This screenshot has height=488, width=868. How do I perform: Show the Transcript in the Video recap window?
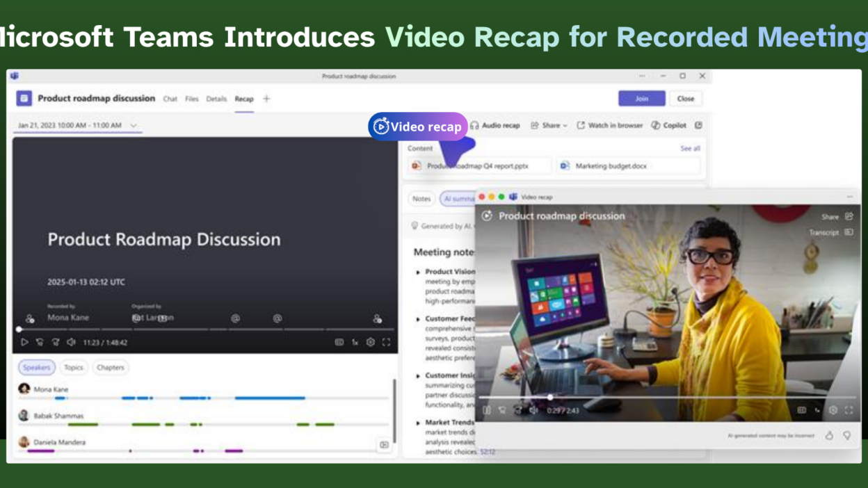click(x=831, y=232)
